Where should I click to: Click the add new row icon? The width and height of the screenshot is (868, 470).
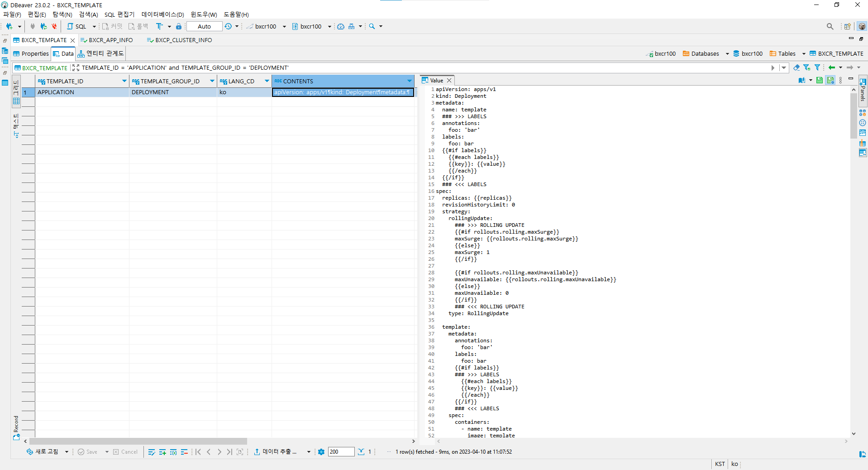click(x=162, y=452)
